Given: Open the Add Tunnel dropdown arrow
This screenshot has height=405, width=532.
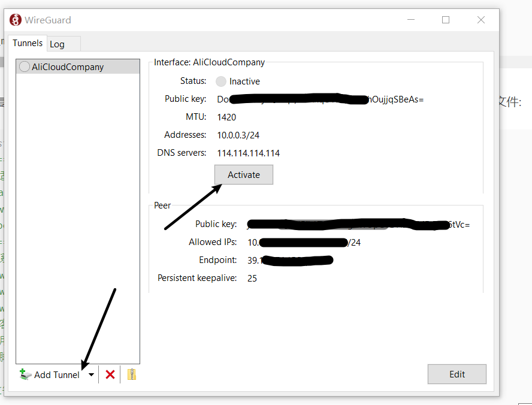Looking at the screenshot, I should pyautogui.click(x=91, y=375).
